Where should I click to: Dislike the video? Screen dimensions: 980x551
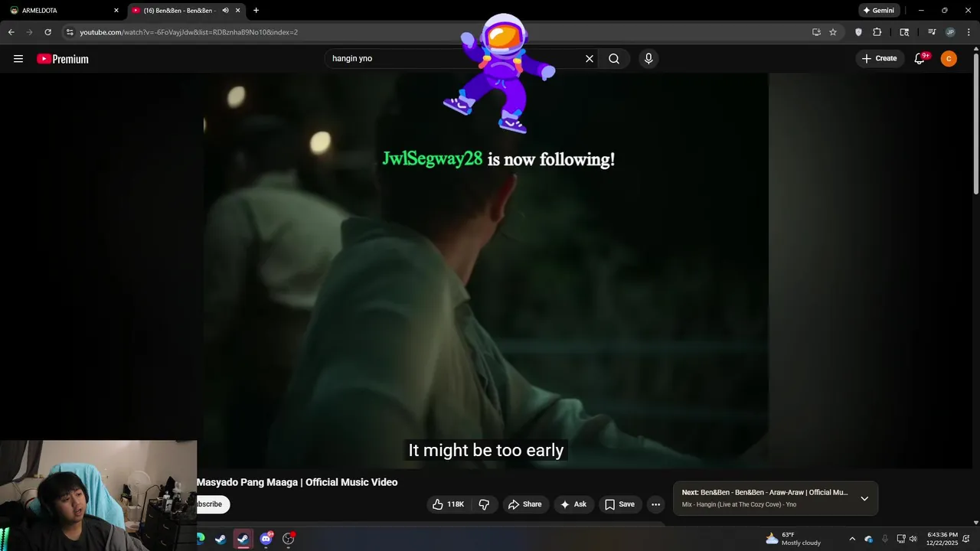tap(484, 504)
